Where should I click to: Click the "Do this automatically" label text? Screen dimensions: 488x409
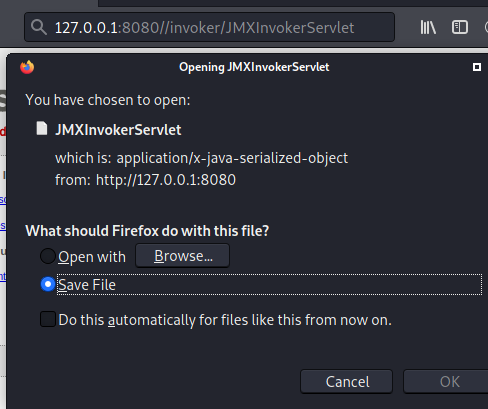[x=225, y=320]
